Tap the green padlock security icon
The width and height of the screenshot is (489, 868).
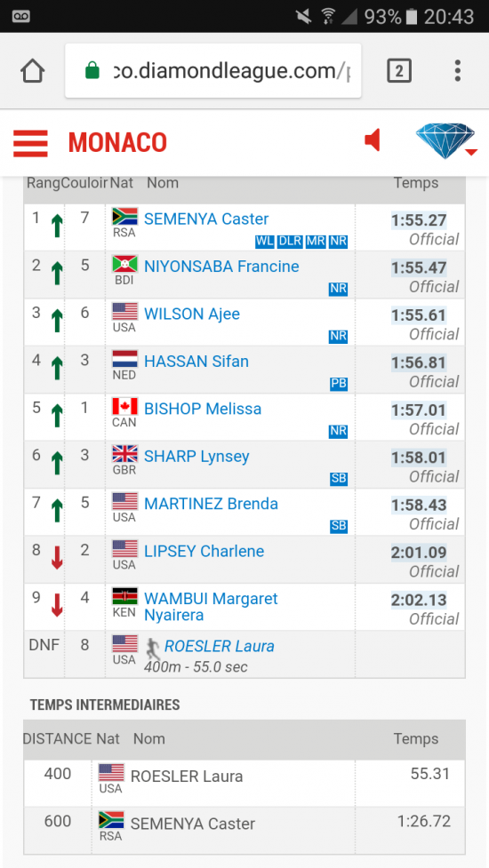(x=92, y=71)
